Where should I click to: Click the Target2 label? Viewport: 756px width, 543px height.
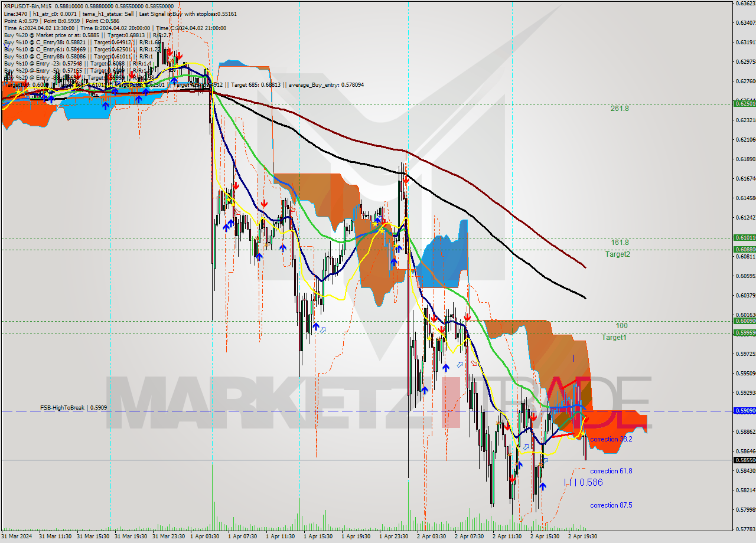click(x=617, y=254)
